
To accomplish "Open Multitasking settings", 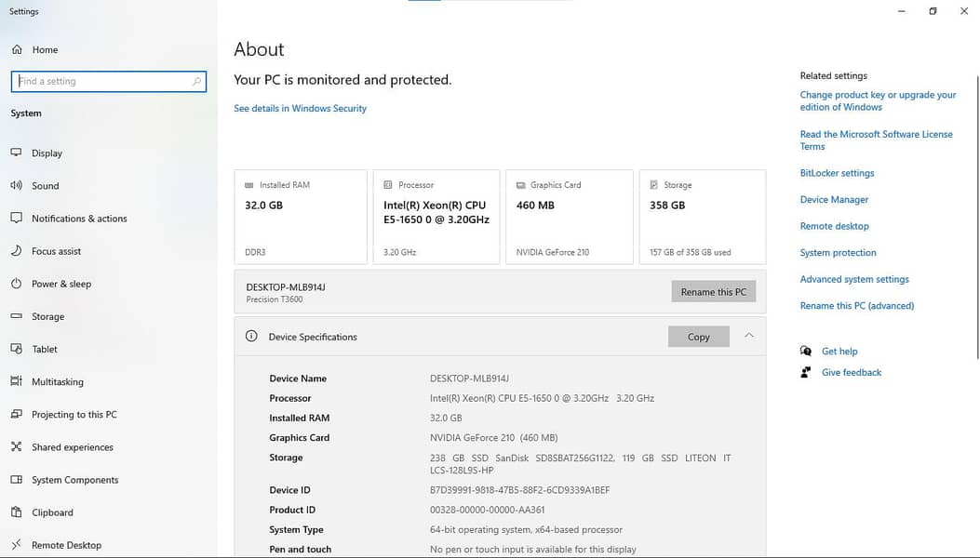I will [109, 382].
